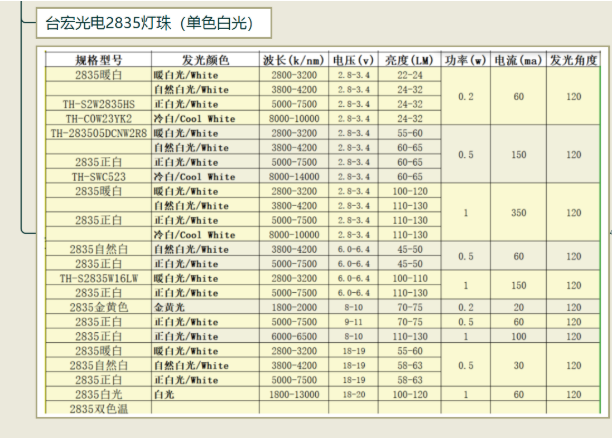Image resolution: width=613 pixels, height=439 pixels.
Task: Select the 8000-14000 wavelength cell
Action: [295, 176]
